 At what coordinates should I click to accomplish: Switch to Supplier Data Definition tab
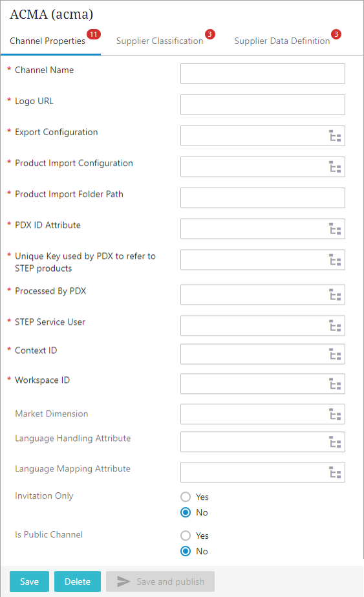pyautogui.click(x=282, y=41)
